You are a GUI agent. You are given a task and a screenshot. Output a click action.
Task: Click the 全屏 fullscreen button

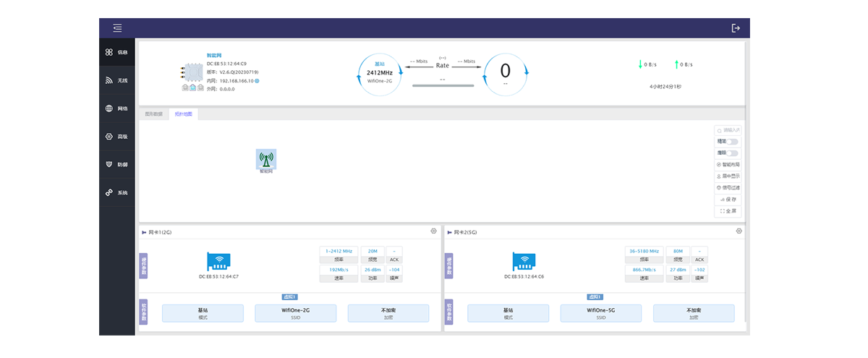click(x=728, y=211)
